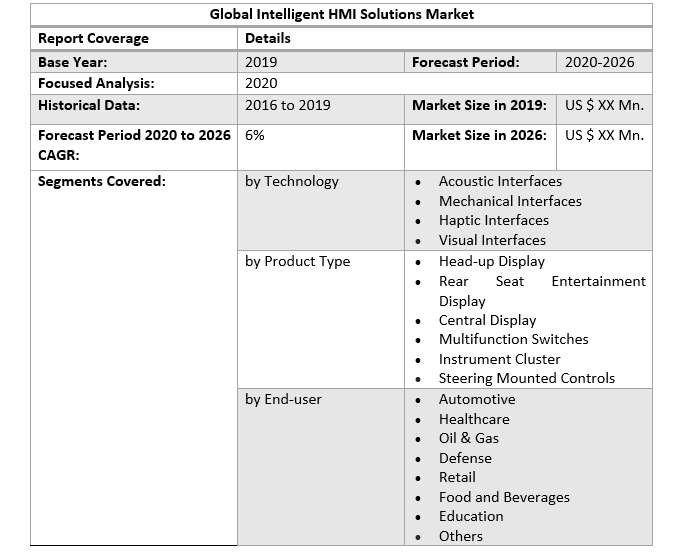Select the Market Size in 2019 label

click(x=479, y=105)
